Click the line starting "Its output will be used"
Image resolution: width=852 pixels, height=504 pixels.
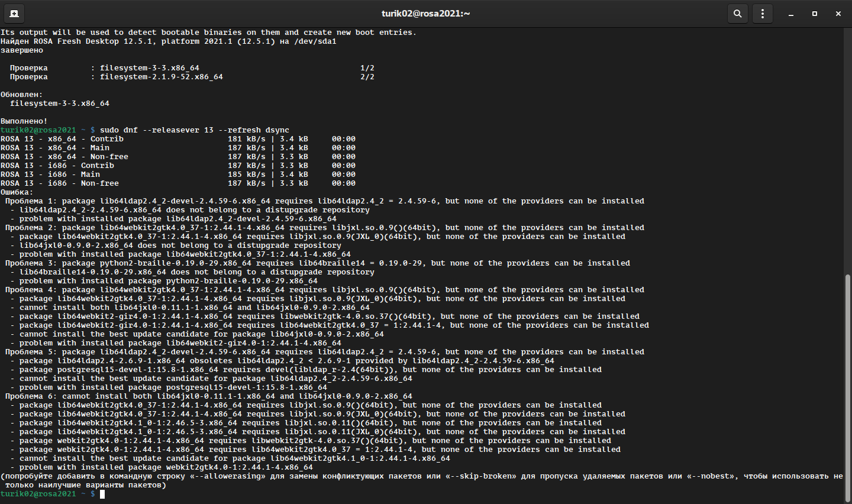208,33
